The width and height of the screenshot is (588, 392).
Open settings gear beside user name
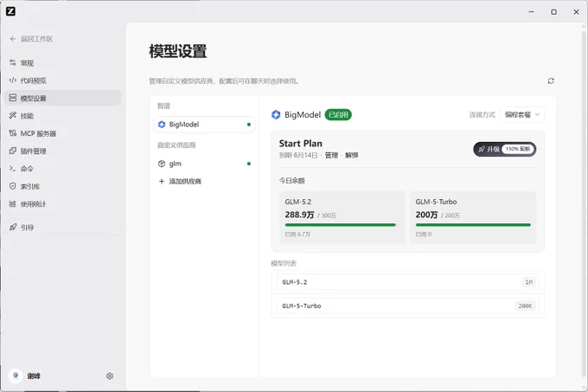(x=110, y=376)
